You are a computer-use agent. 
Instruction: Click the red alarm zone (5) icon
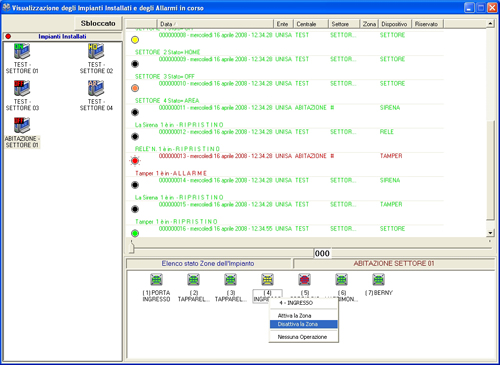[x=304, y=279]
